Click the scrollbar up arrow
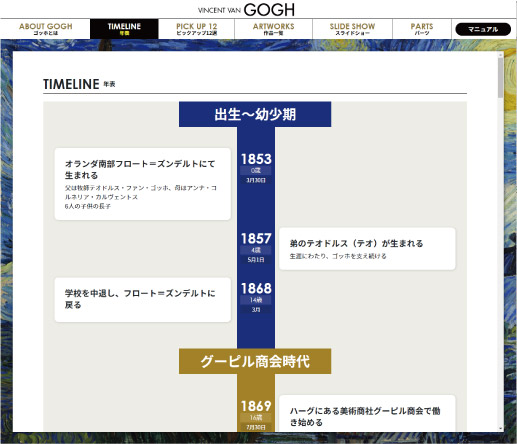517x444 pixels. click(500, 55)
